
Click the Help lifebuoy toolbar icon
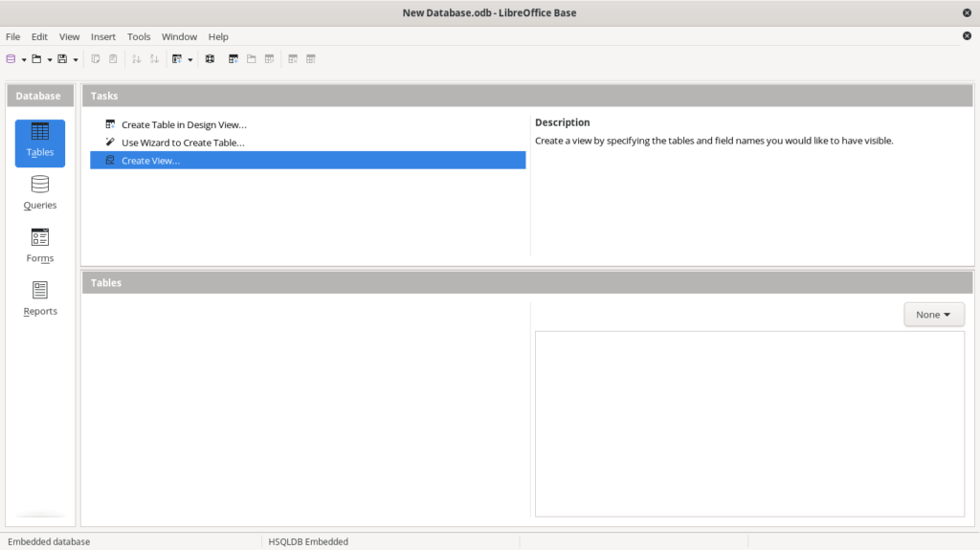(210, 59)
